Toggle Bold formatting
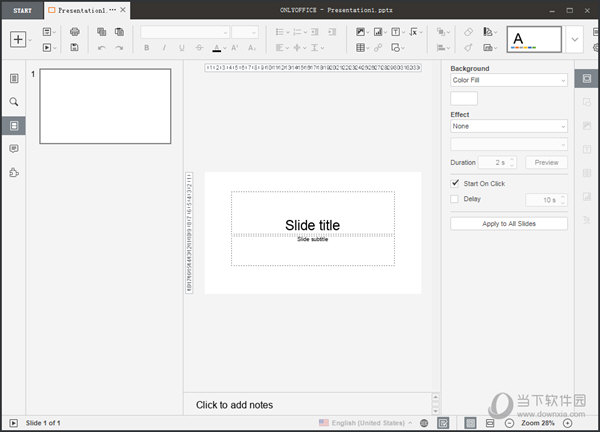600x432 pixels. pyautogui.click(x=147, y=48)
